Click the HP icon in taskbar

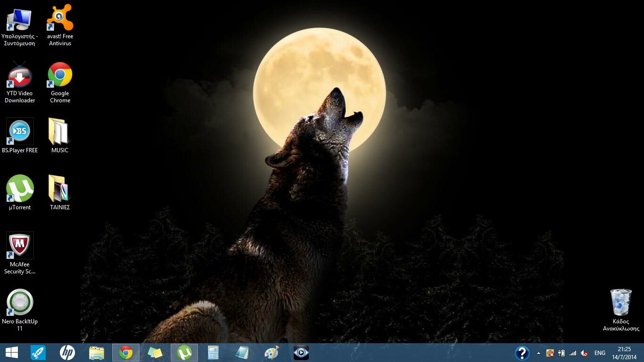(67, 353)
